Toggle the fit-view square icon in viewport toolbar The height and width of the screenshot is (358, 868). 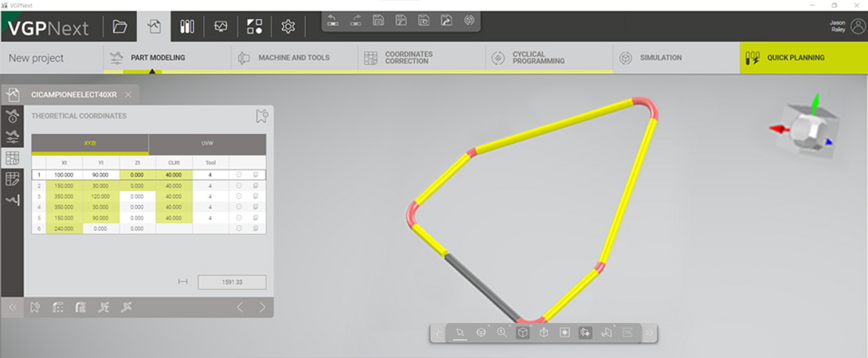click(564, 333)
